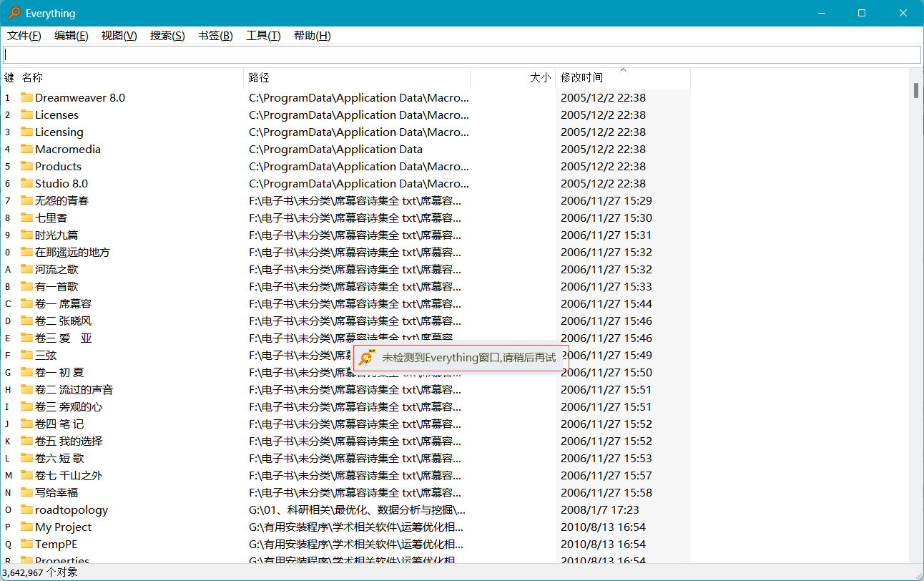Click the folder icon next to 七里香
Screen dimensions: 924x581
pyautogui.click(x=27, y=218)
